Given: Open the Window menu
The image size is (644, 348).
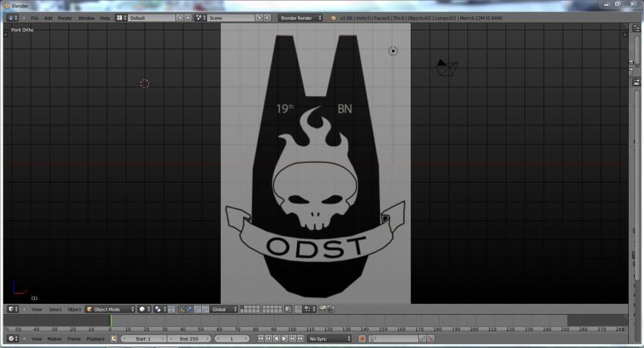Looking at the screenshot, I should tap(86, 18).
